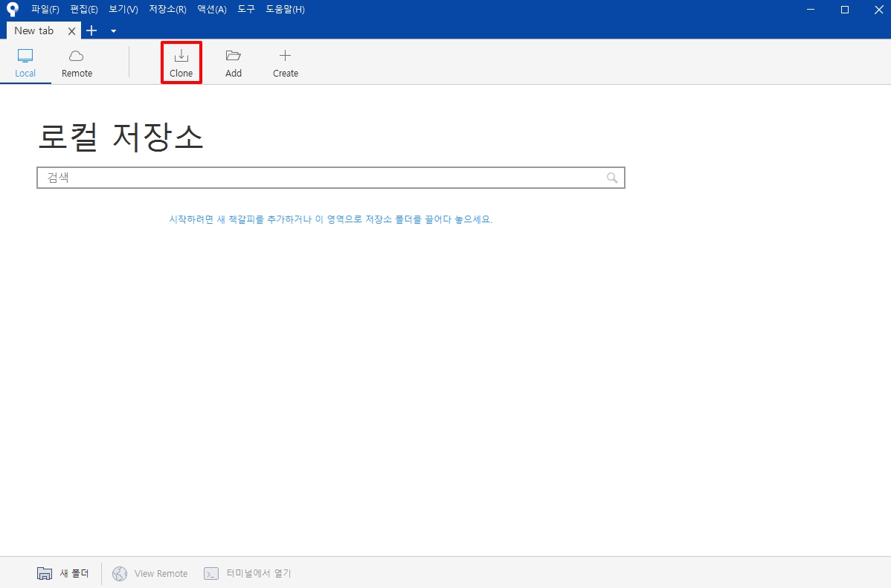This screenshot has width=891, height=588.
Task: Click the 새 폴더 new folder button
Action: 63,573
